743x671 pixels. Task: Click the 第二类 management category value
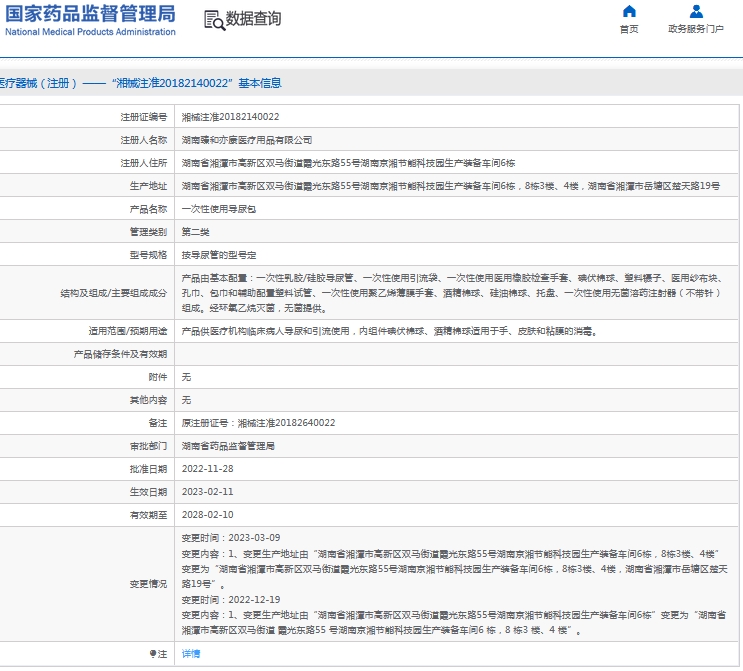point(196,232)
